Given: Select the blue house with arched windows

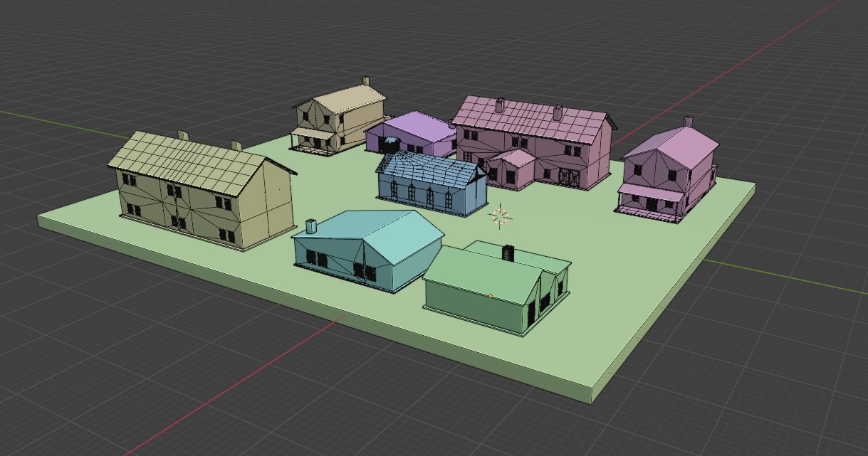Looking at the screenshot, I should point(432,184).
